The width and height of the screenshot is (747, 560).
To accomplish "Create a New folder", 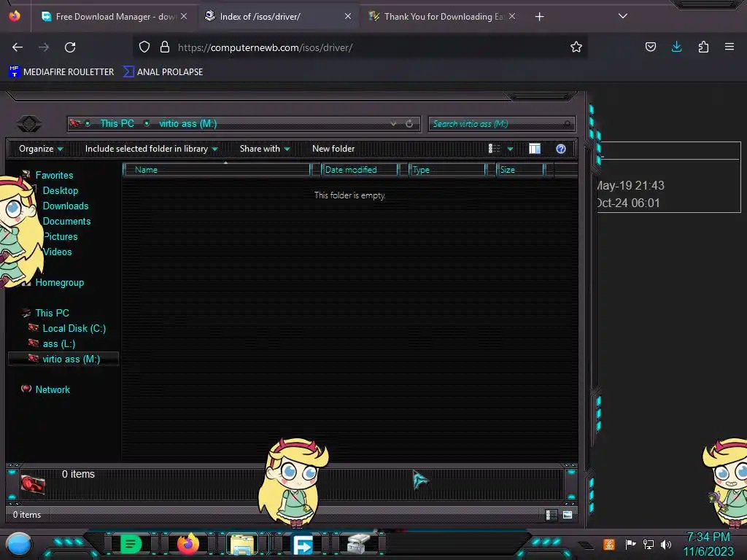I will 333,149.
